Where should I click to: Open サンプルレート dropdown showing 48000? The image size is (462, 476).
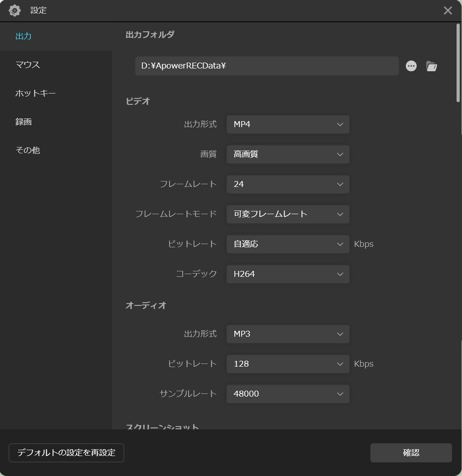288,394
